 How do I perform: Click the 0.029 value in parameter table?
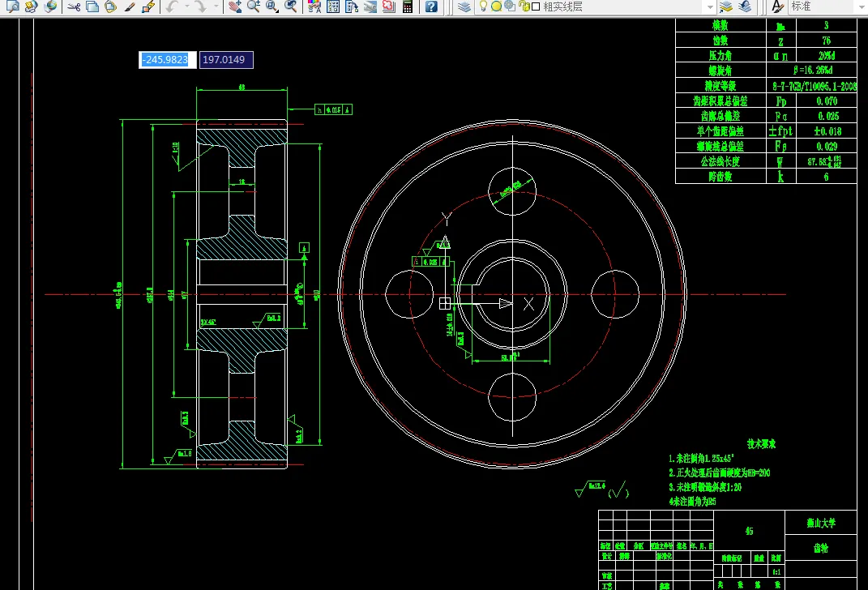tap(827, 147)
